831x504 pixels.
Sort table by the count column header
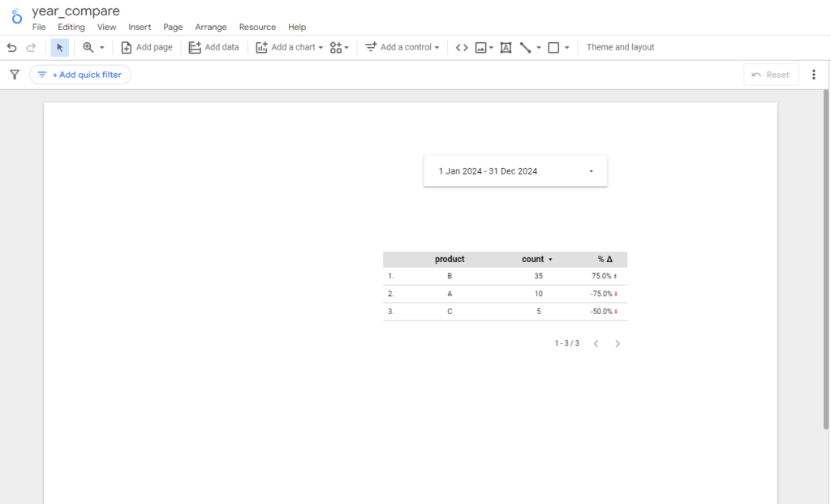(533, 260)
